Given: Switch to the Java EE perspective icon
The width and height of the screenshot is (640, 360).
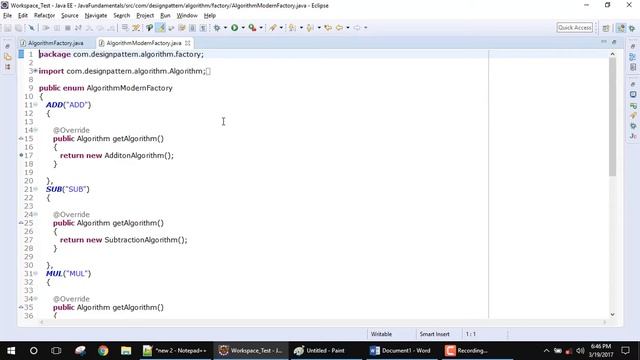Looking at the screenshot, I should coord(621,28).
